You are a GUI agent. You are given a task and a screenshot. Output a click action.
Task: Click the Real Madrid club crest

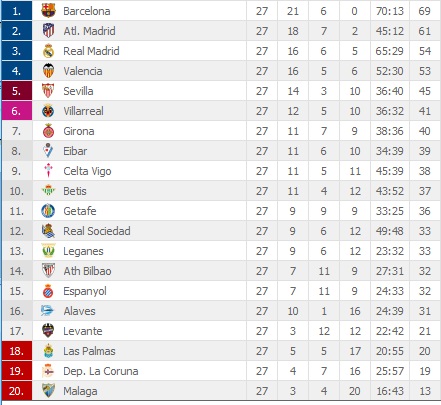point(48,51)
